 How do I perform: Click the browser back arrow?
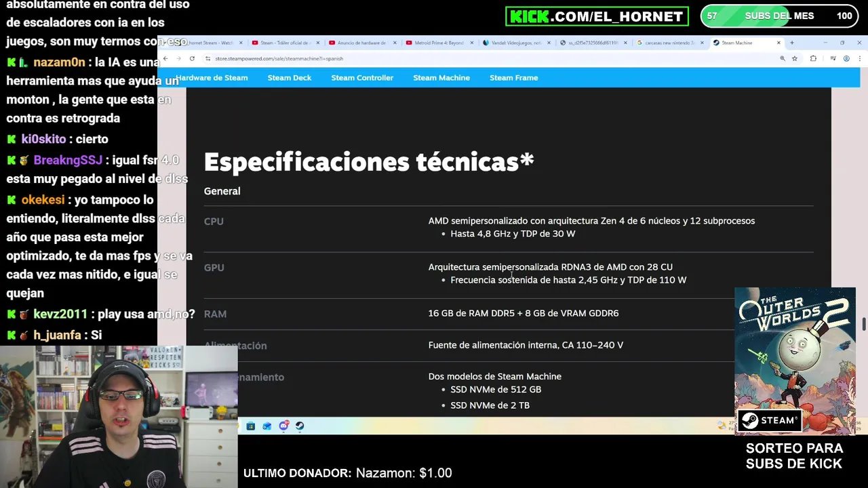point(165,58)
